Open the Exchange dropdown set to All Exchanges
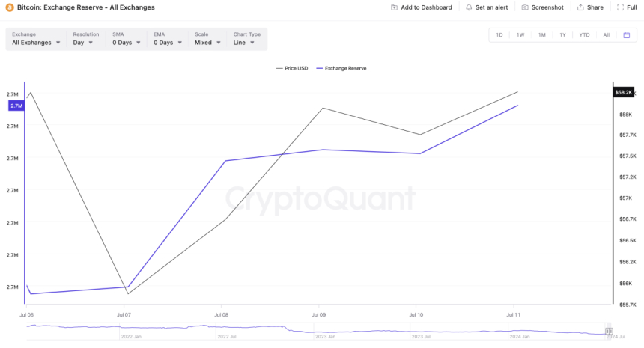The height and width of the screenshot is (348, 644). [35, 43]
